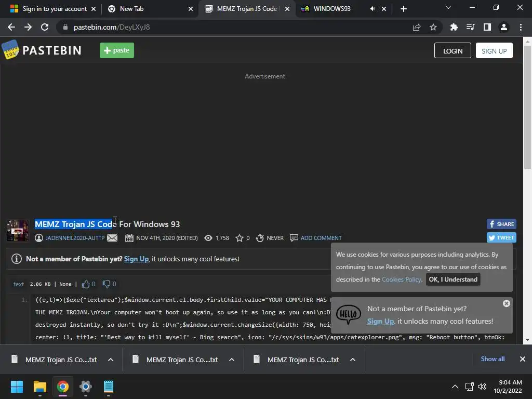Open the tab search chevron
Viewport: 532px width, 399px height.
(x=448, y=7)
